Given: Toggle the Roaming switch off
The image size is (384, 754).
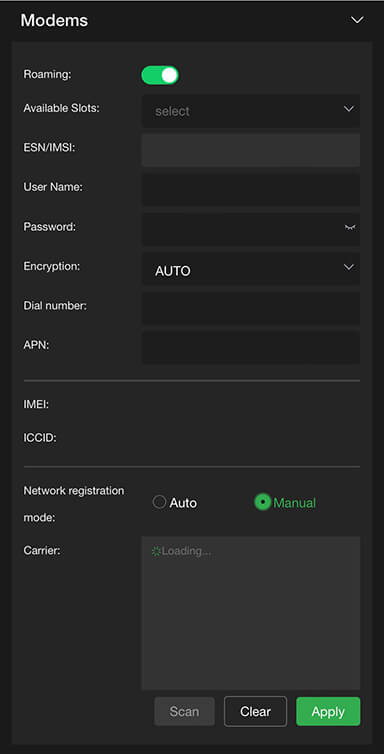Looking at the screenshot, I should 160,75.
